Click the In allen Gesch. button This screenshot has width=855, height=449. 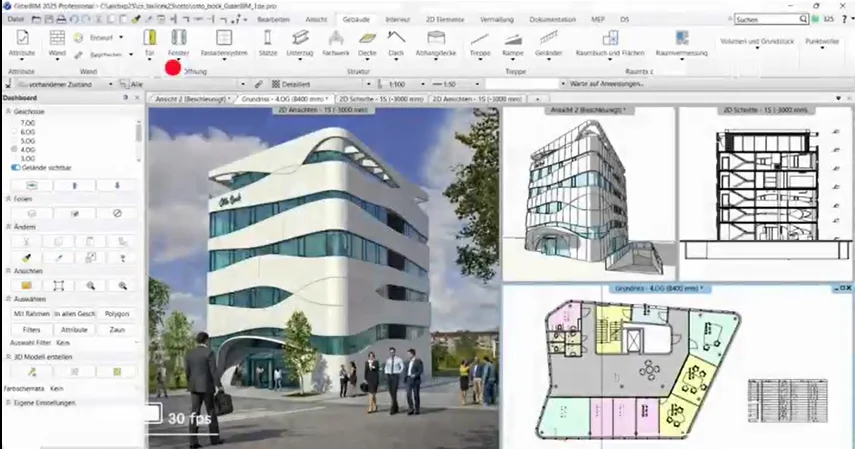click(x=75, y=314)
